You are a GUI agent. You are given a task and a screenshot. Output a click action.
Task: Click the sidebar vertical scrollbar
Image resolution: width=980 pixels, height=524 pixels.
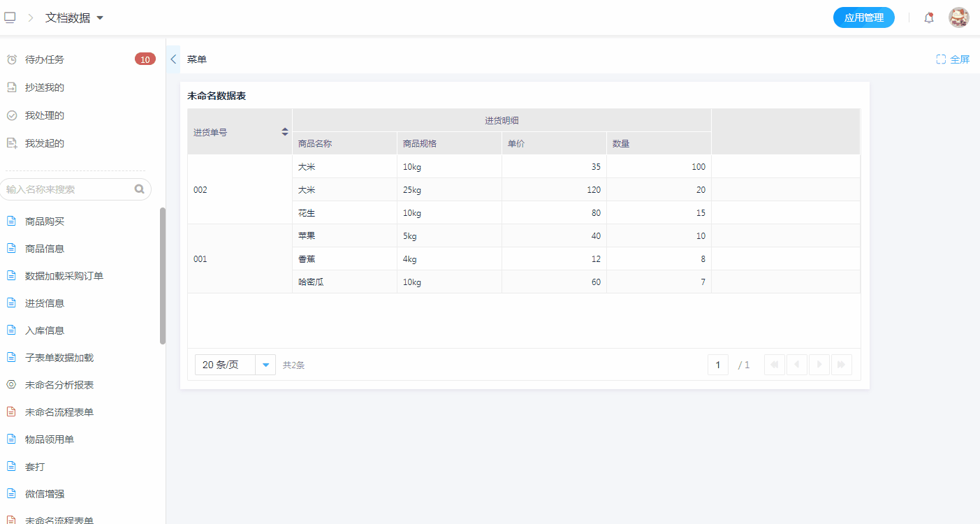(x=163, y=276)
